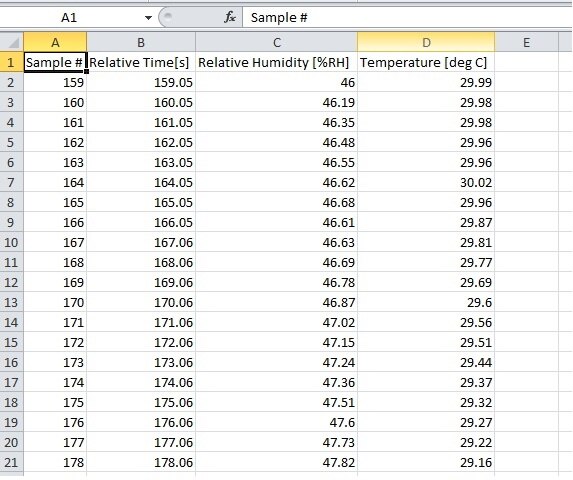Select the cell containing 30.02
573x480 pixels.
coord(426,182)
